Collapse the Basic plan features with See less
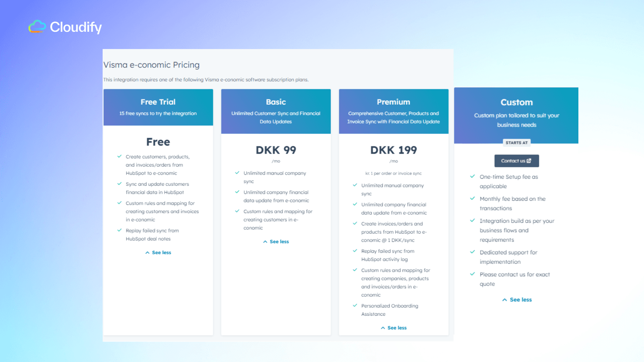644x362 pixels. (x=276, y=242)
